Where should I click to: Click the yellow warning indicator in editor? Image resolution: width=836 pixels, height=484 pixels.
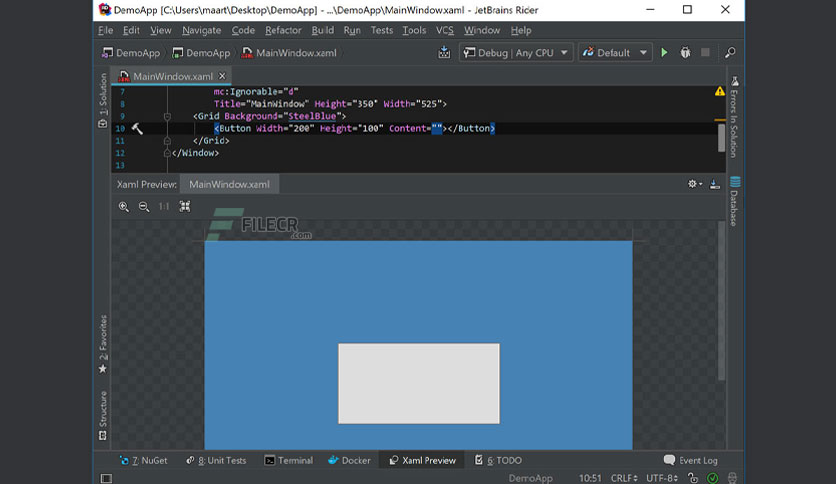(x=720, y=91)
